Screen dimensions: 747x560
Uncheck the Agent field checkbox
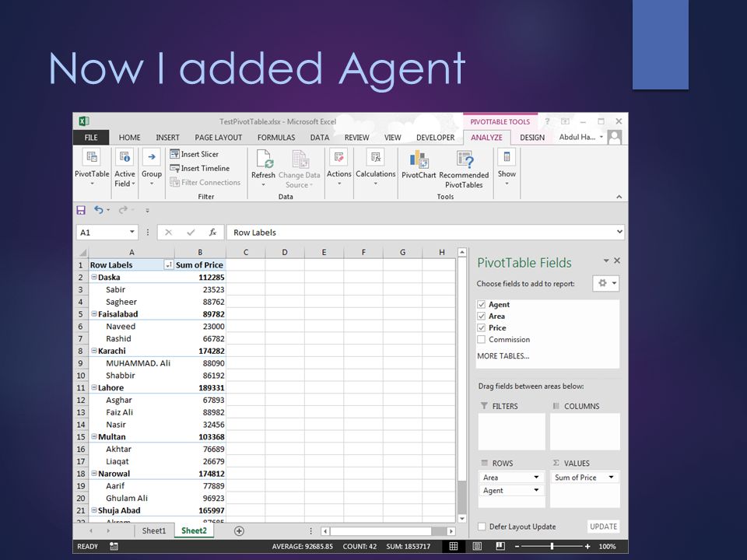(x=482, y=304)
